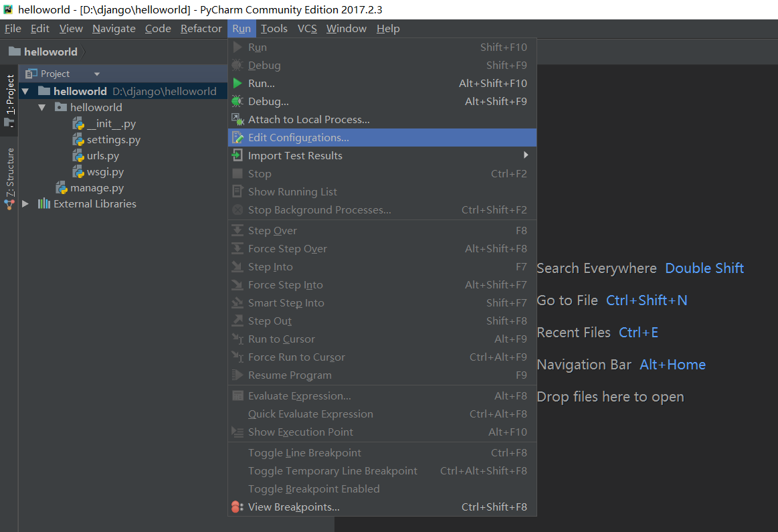
Task: Open the Code menu
Action: (158, 29)
